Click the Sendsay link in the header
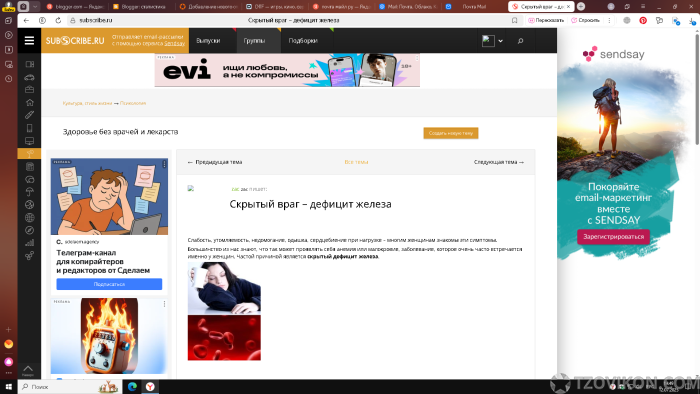 [175, 43]
